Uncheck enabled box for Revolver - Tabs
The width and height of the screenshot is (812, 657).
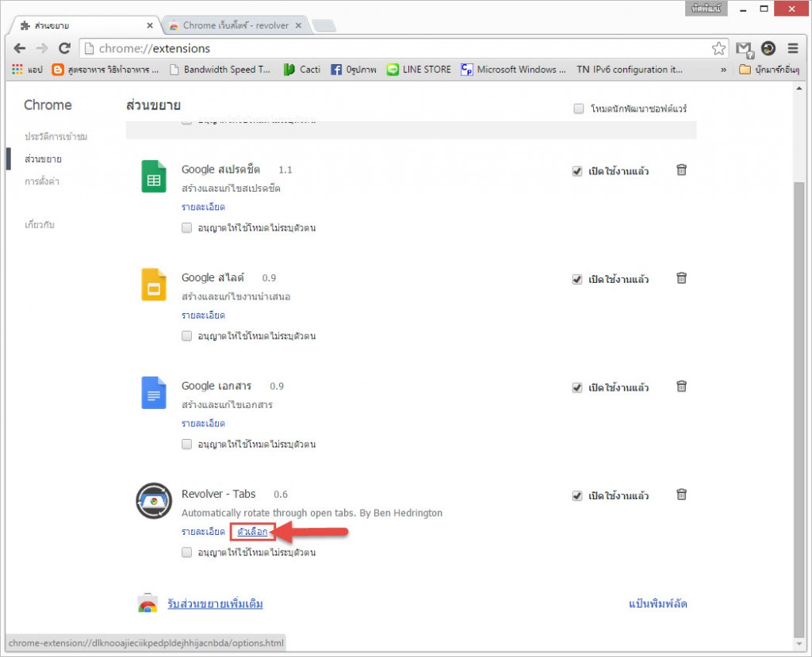[577, 496]
